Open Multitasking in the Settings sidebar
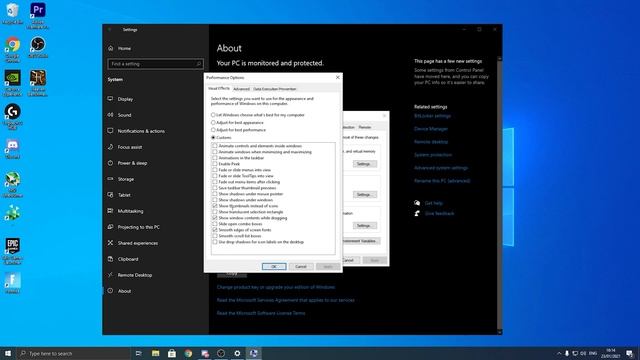 click(131, 211)
